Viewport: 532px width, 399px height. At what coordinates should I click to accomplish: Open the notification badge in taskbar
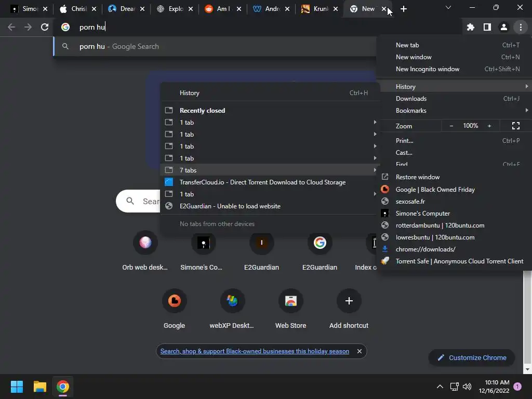pos(517,387)
